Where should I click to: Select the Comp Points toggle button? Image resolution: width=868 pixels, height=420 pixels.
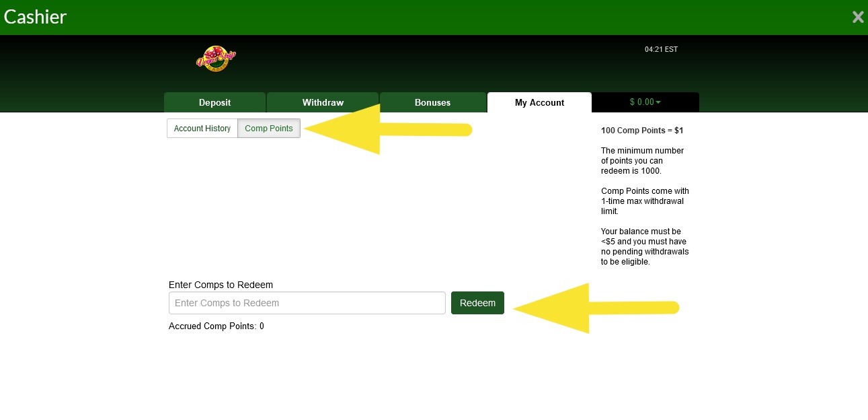pyautogui.click(x=269, y=129)
